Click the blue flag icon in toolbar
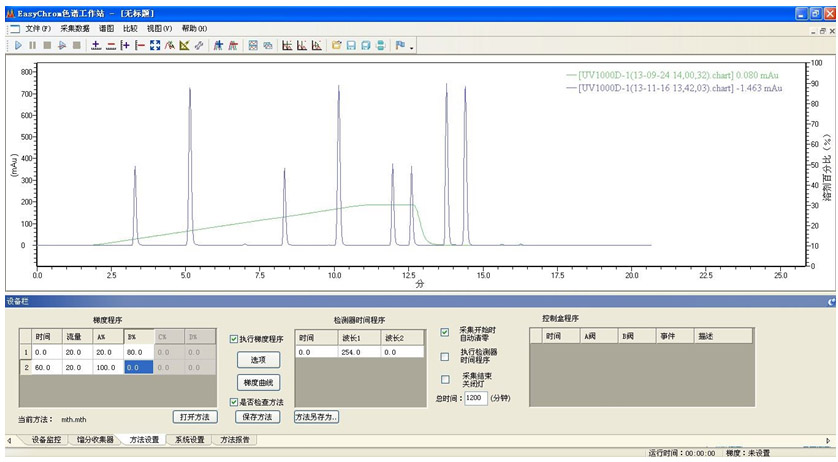This screenshot has height=462, width=838. pyautogui.click(x=400, y=46)
